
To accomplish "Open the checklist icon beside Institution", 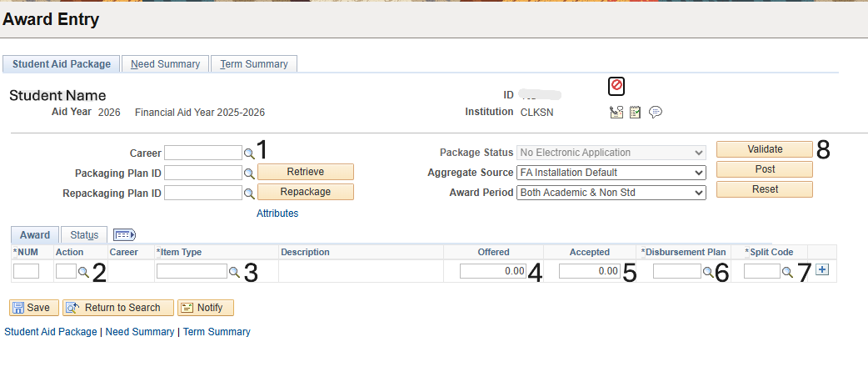I will (636, 113).
